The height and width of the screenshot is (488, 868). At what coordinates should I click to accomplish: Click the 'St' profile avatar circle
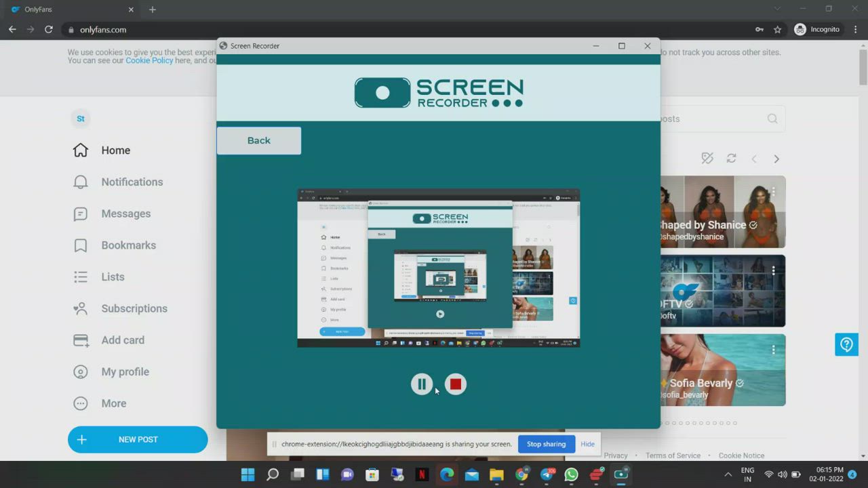pyautogui.click(x=81, y=119)
